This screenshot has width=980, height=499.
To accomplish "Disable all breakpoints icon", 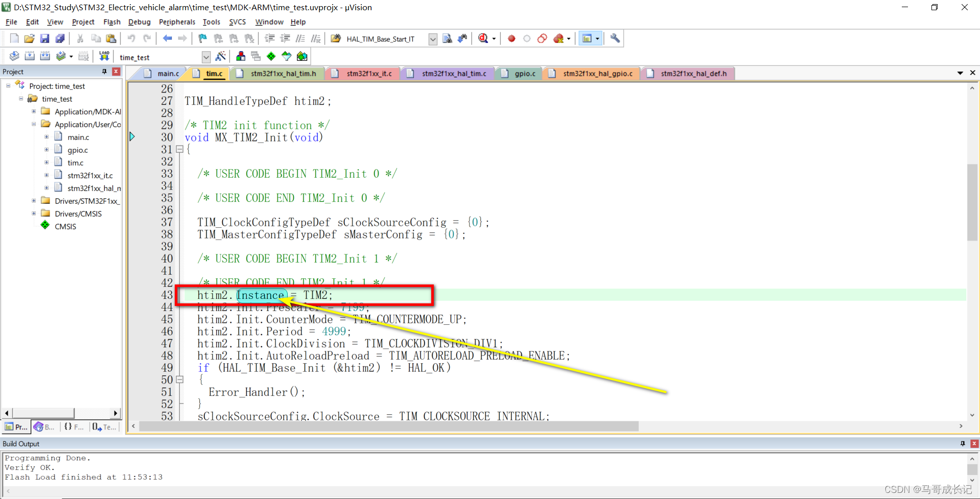I will tap(542, 38).
